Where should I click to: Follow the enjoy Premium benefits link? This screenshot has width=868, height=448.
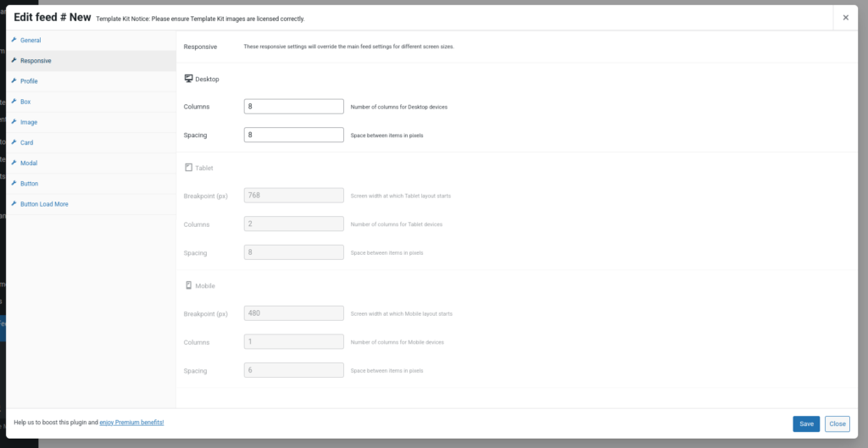coord(131,422)
